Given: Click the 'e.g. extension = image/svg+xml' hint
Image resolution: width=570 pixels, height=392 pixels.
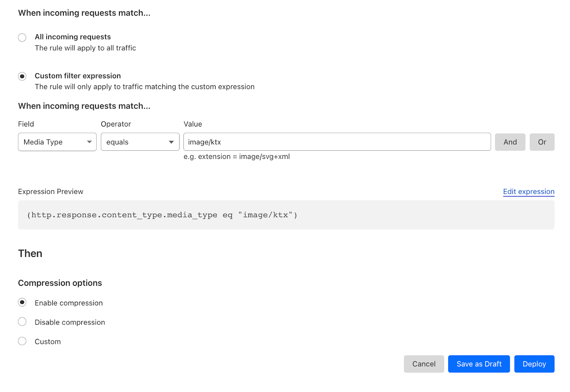Looking at the screenshot, I should click(x=237, y=156).
